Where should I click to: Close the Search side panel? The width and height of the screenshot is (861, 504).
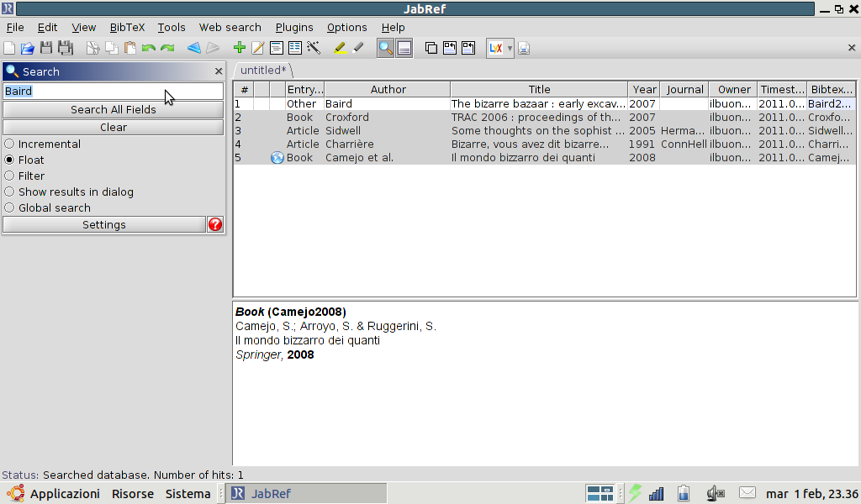point(219,71)
